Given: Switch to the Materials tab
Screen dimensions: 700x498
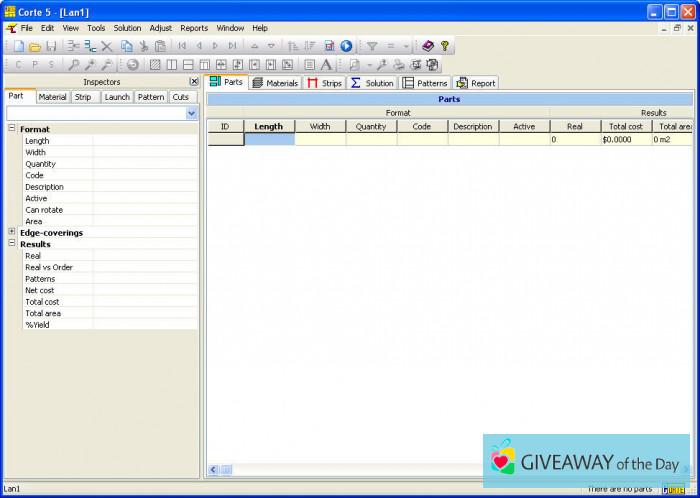Looking at the screenshot, I should [x=275, y=83].
